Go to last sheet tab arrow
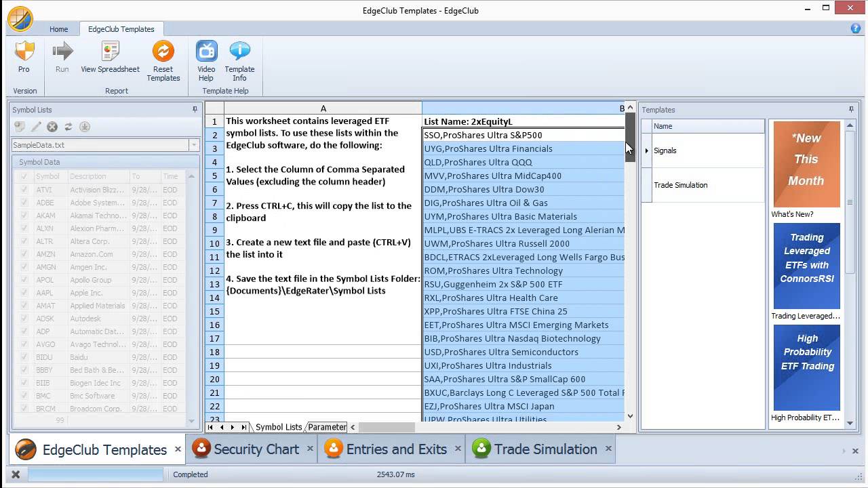Image resolution: width=868 pixels, height=488 pixels. click(x=244, y=427)
